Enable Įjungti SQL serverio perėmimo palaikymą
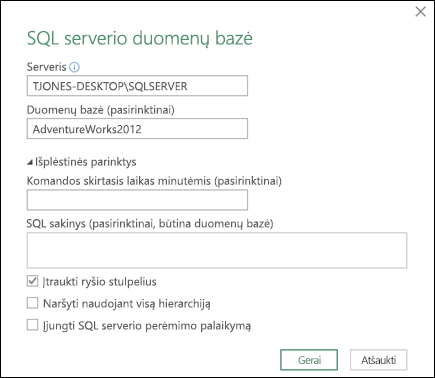The height and width of the screenshot is (378, 435). tap(32, 325)
